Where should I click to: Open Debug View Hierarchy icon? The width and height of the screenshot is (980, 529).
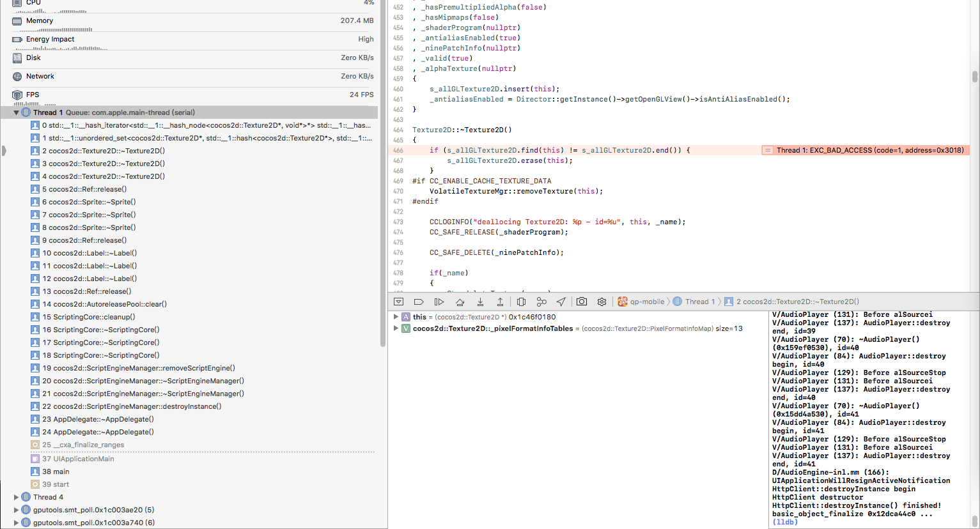[521, 302]
